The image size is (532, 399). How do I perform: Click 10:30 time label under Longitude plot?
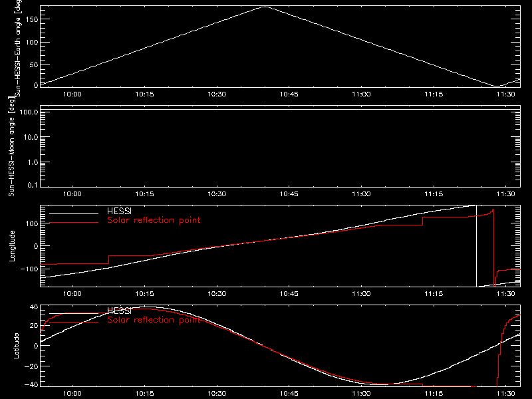click(x=217, y=294)
